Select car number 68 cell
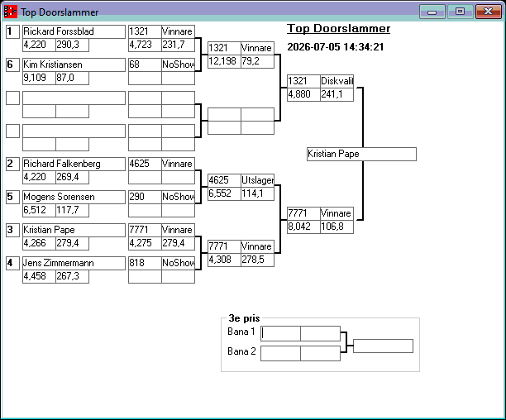The width and height of the screenshot is (506, 420). coord(145,64)
